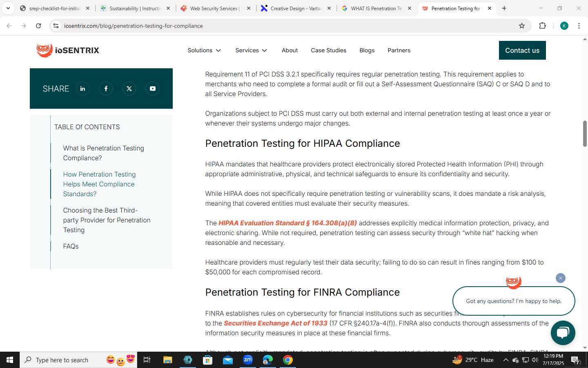This screenshot has height=368, width=588.
Task: Open the Windows Start menu
Action: click(10, 360)
